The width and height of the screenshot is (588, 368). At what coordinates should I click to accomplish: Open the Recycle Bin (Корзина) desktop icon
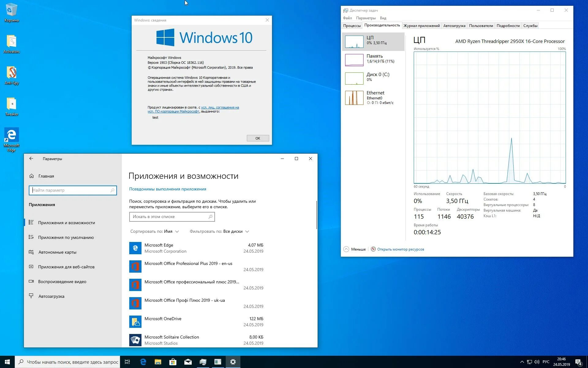pos(11,12)
